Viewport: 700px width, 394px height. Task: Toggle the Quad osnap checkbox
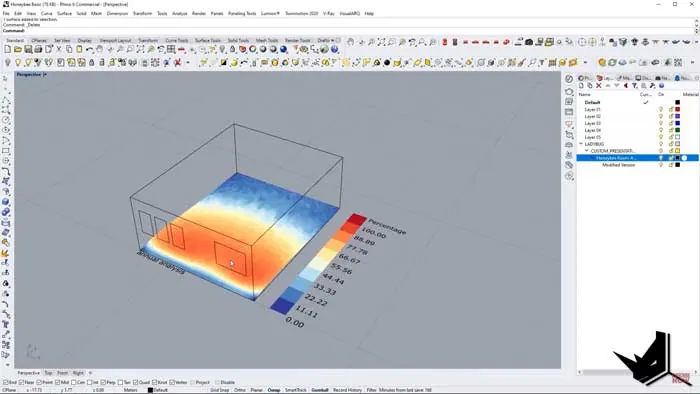[136, 382]
